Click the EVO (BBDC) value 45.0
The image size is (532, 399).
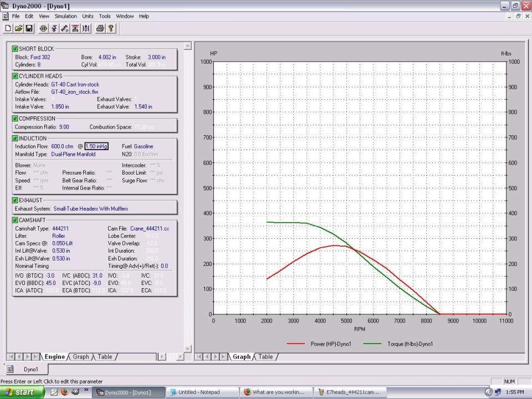(50, 283)
